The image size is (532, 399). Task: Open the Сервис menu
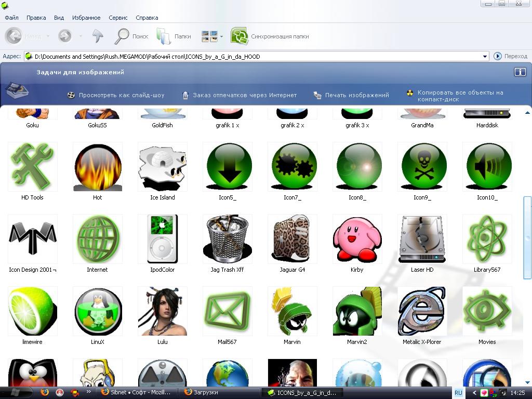click(x=118, y=18)
